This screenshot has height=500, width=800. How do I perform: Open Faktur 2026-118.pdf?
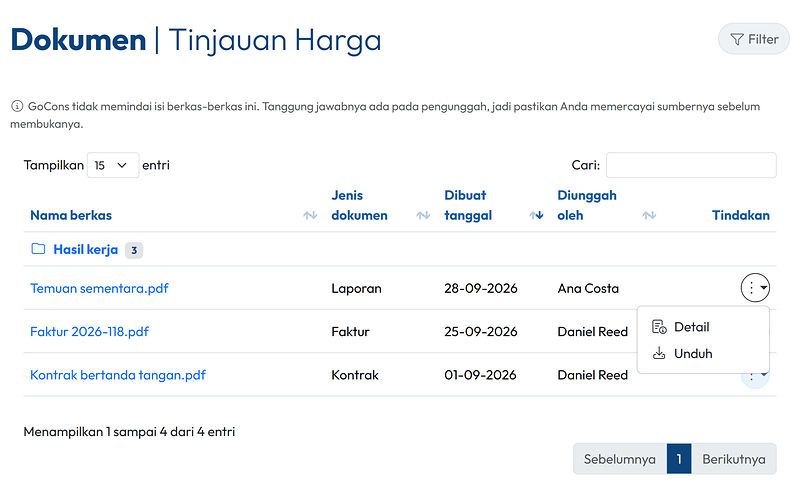point(89,332)
